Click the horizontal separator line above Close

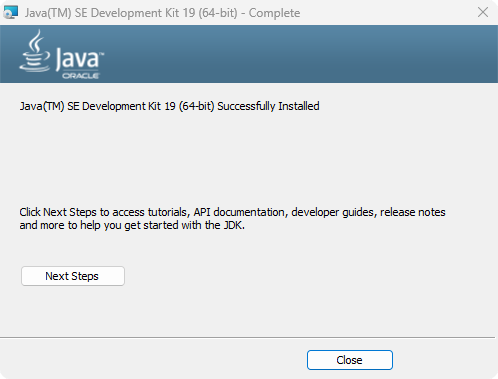tap(248, 338)
